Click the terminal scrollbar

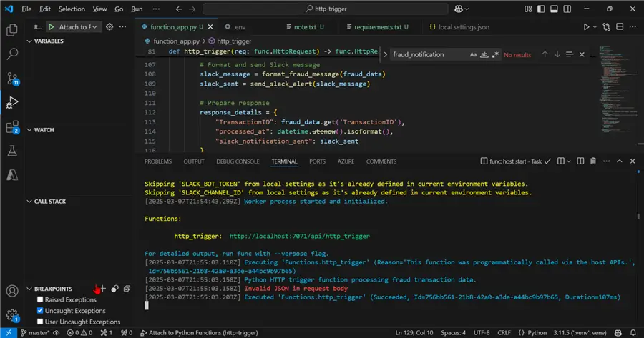click(x=638, y=216)
